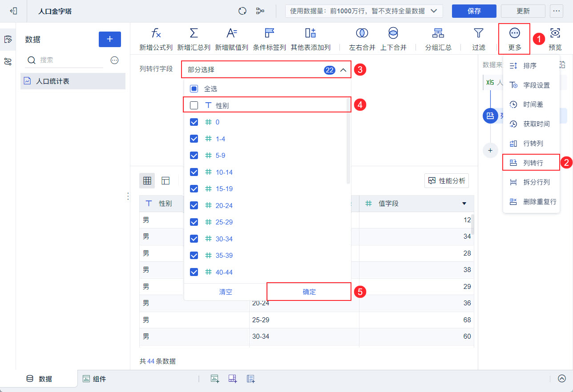Viewport: 573px width, 392px height.
Task: Add a formula column with 新增公式列
Action: [156, 39]
